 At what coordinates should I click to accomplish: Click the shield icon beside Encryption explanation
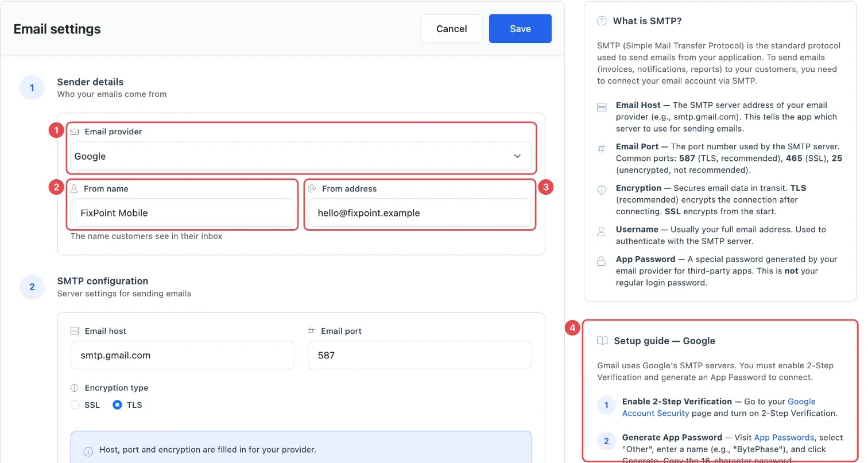click(x=602, y=190)
